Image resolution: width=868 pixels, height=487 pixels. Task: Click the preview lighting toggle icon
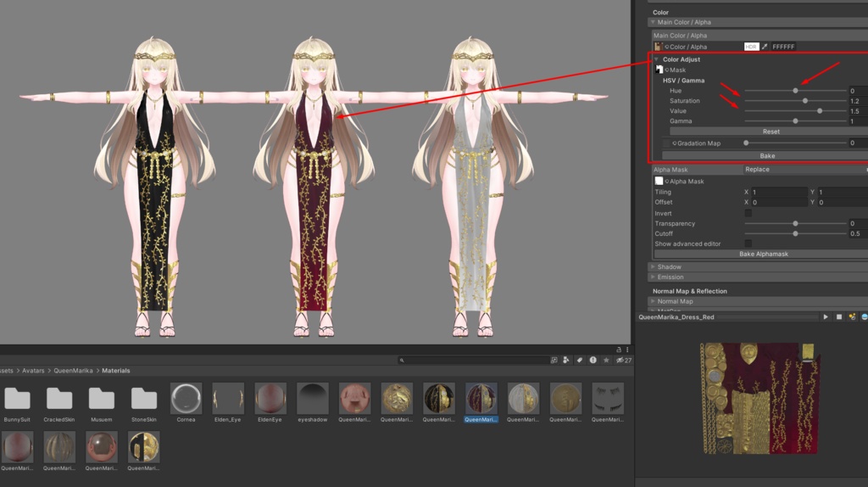pos(852,317)
